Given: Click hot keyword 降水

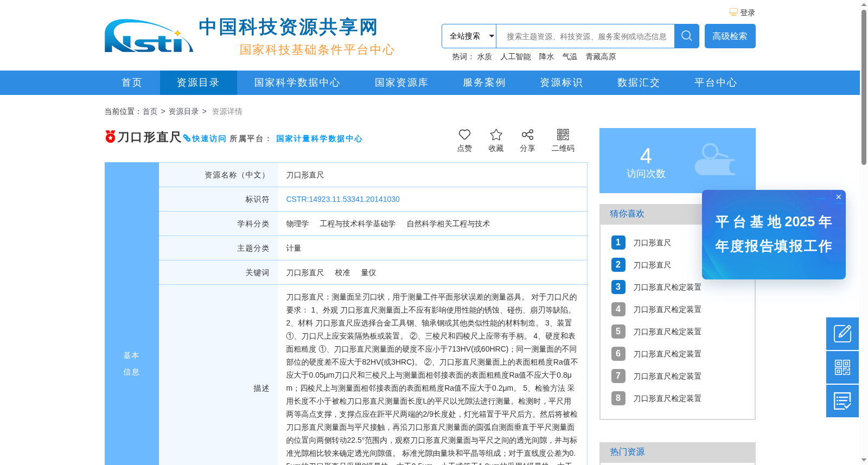Looking at the screenshot, I should [x=546, y=56].
